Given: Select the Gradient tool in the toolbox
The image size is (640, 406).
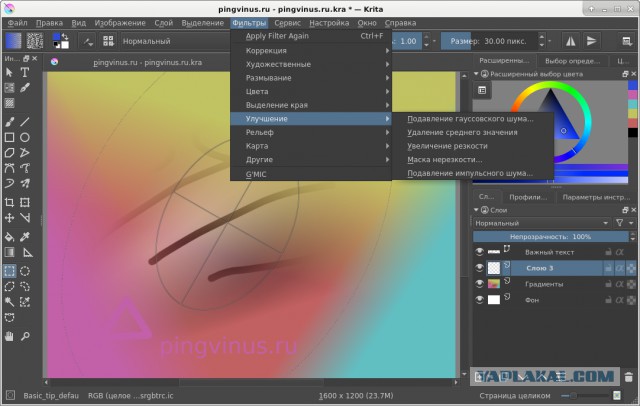Looking at the screenshot, I should point(9,253).
